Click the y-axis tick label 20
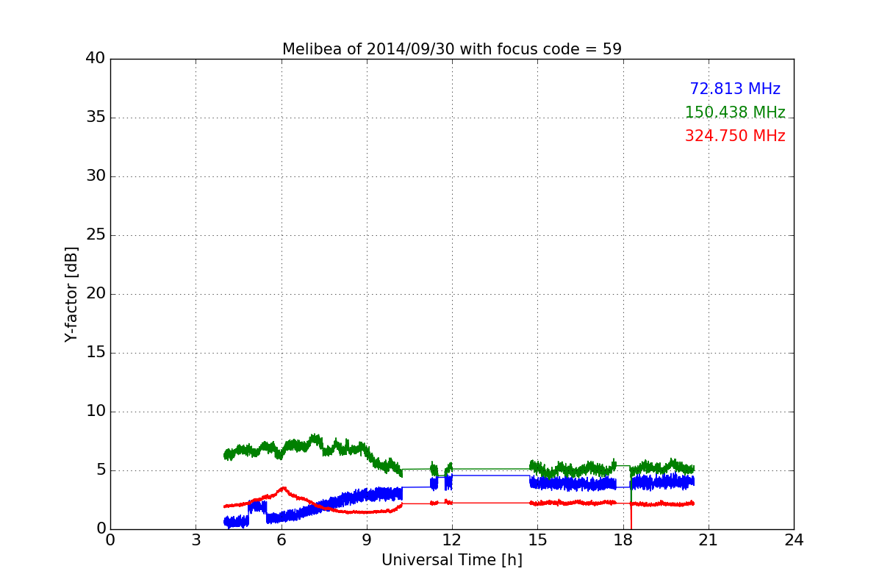Image resolution: width=882 pixels, height=588 pixels. [x=96, y=294]
